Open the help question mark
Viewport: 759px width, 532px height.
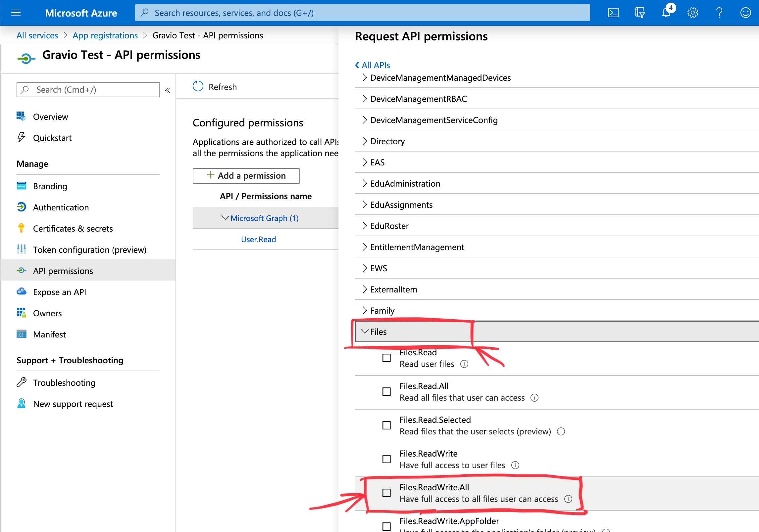click(719, 13)
